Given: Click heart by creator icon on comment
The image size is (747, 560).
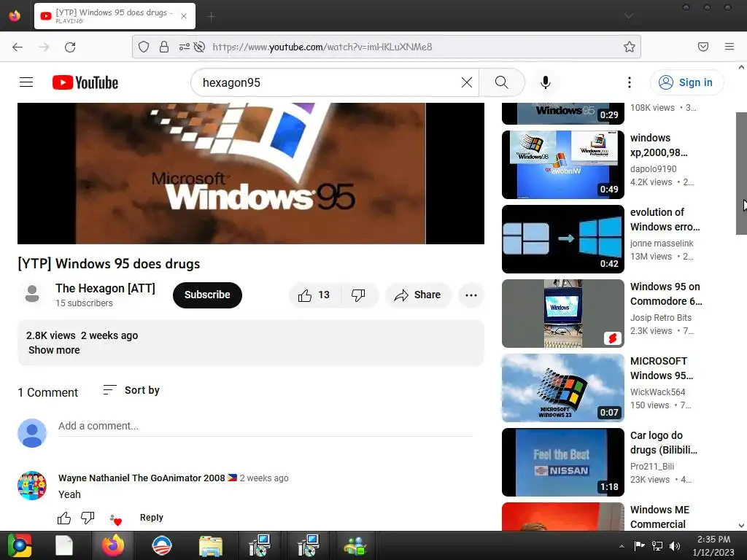Looking at the screenshot, I should 115,519.
